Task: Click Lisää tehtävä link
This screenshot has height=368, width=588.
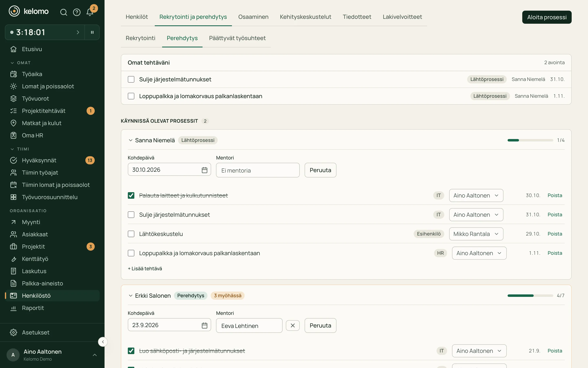Action: (145, 268)
